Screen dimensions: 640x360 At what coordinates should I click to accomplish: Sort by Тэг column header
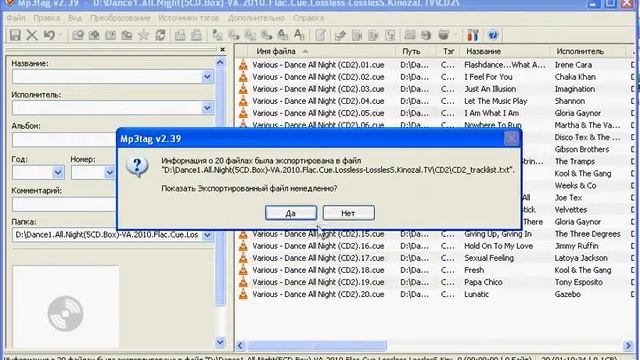pos(449,51)
